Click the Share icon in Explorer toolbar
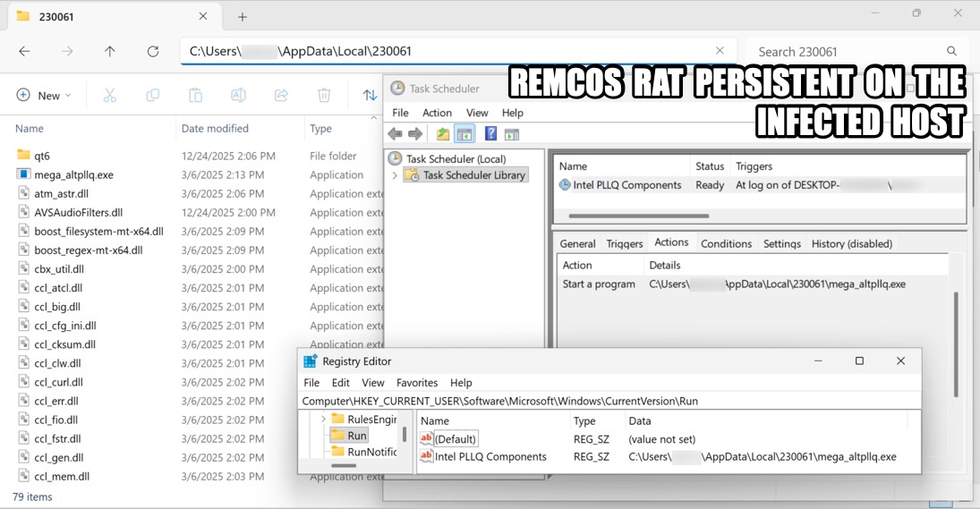The width and height of the screenshot is (980, 509). coord(281,95)
